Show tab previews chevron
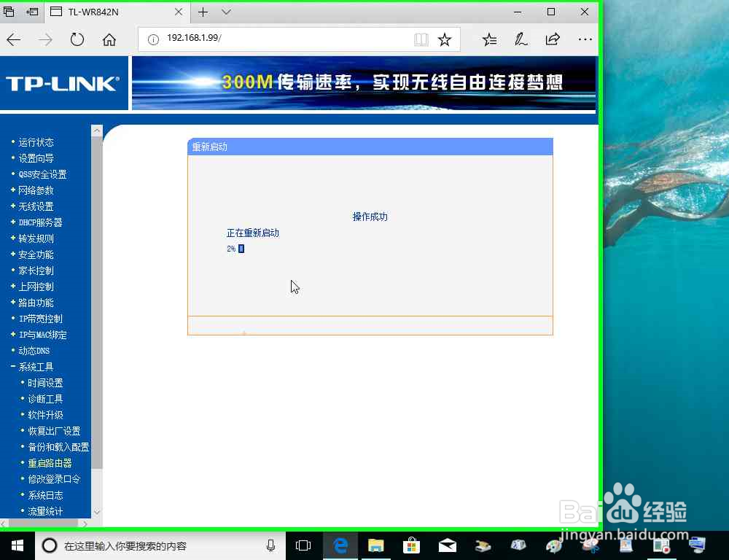The width and height of the screenshot is (729, 560). (227, 12)
